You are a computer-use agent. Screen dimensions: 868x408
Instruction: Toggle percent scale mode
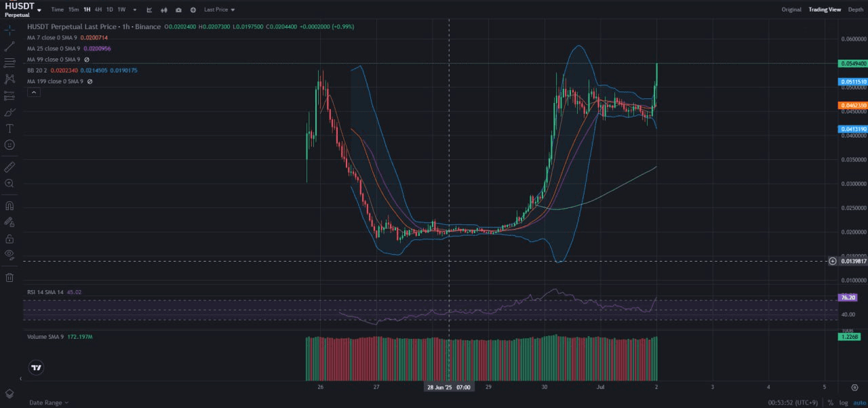[830, 403]
